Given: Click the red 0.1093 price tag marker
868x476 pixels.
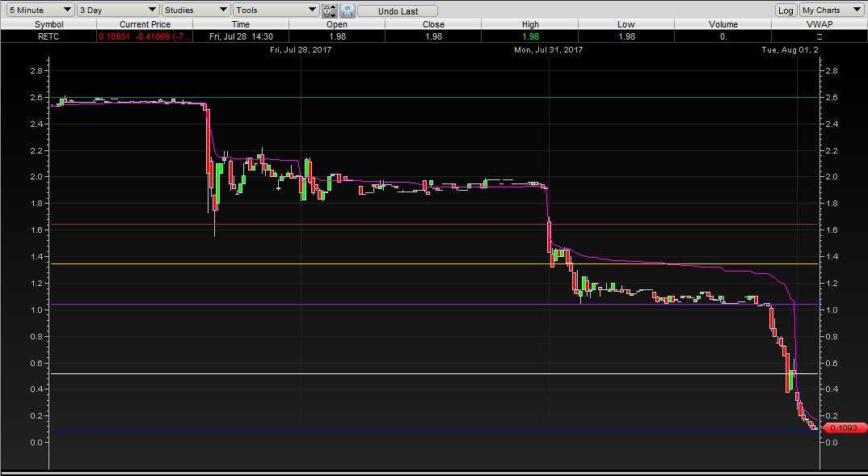Looking at the screenshot, I should click(x=845, y=428).
